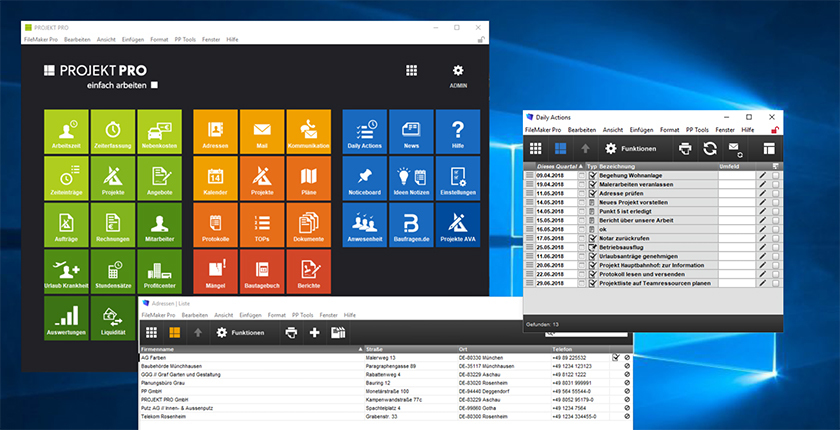
Task: Open the Rechnungen tile
Action: (x=113, y=225)
